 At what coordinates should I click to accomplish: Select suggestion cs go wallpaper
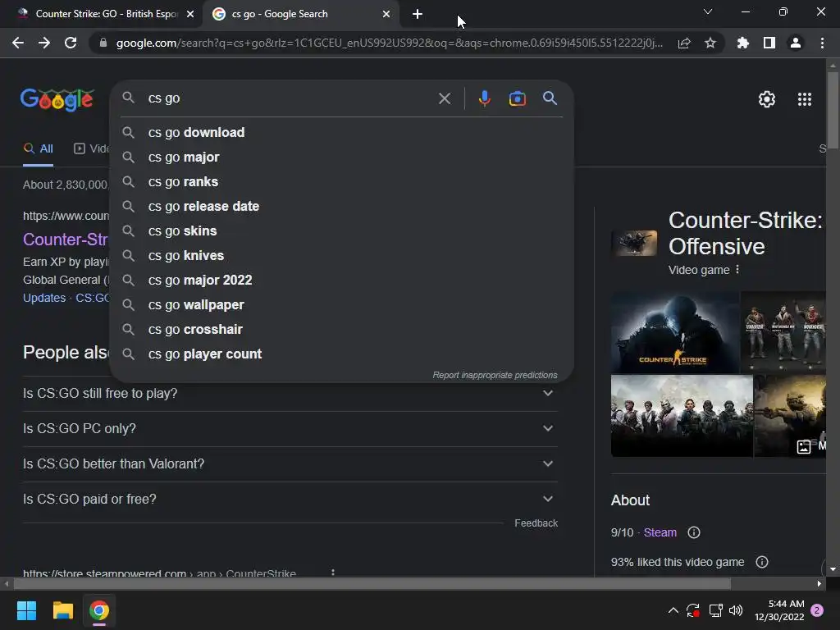tap(342, 305)
